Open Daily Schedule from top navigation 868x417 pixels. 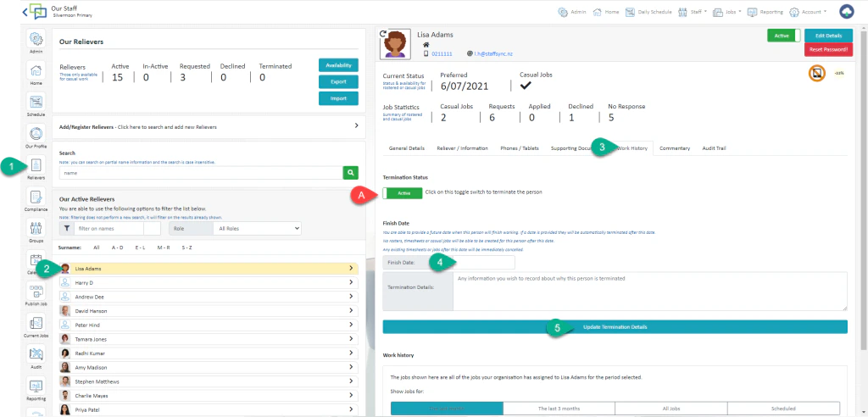click(x=648, y=12)
